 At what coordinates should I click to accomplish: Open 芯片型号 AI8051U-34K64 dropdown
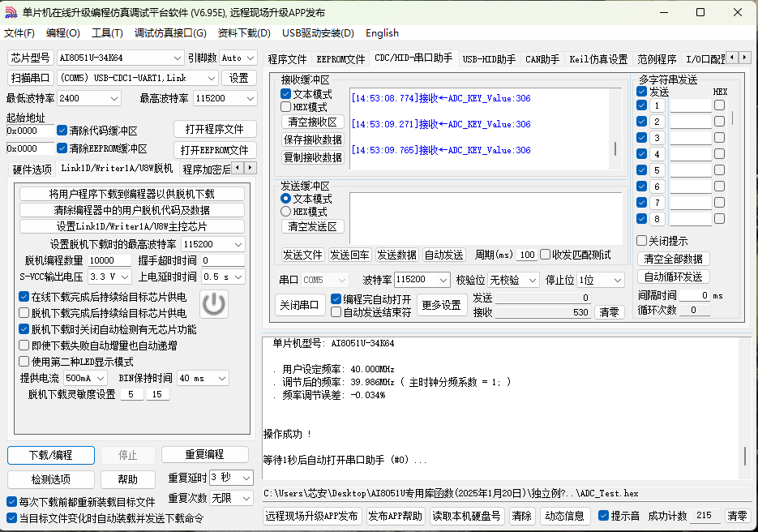click(178, 58)
